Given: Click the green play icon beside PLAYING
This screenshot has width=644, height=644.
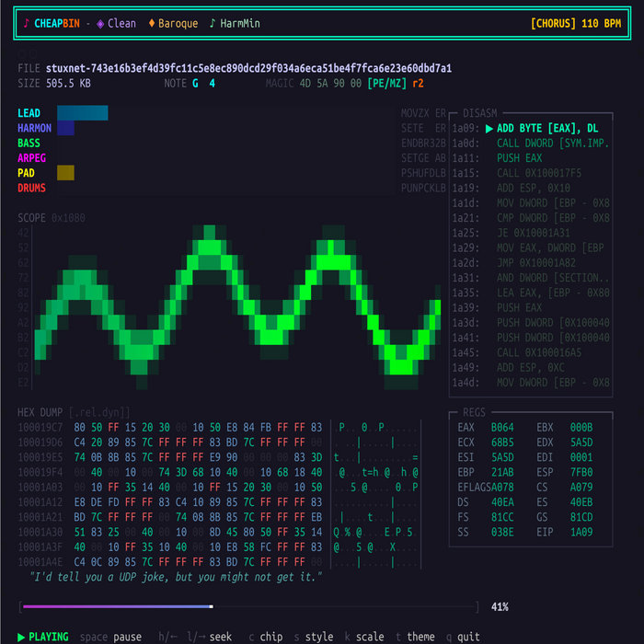Looking at the screenshot, I should coord(21,637).
